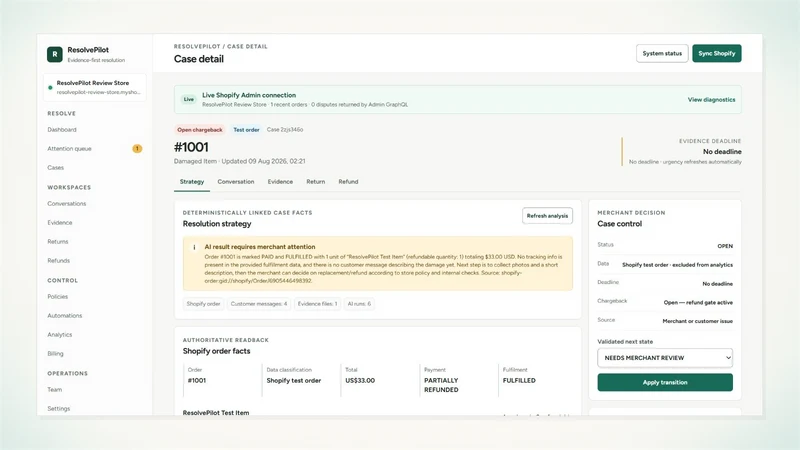Open Automations in the sidebar
Image resolution: width=800 pixels, height=450 pixels.
click(x=65, y=315)
